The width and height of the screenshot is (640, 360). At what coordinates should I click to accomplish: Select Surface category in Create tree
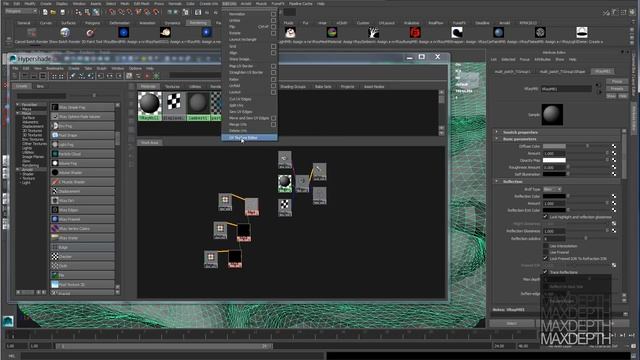(29, 118)
